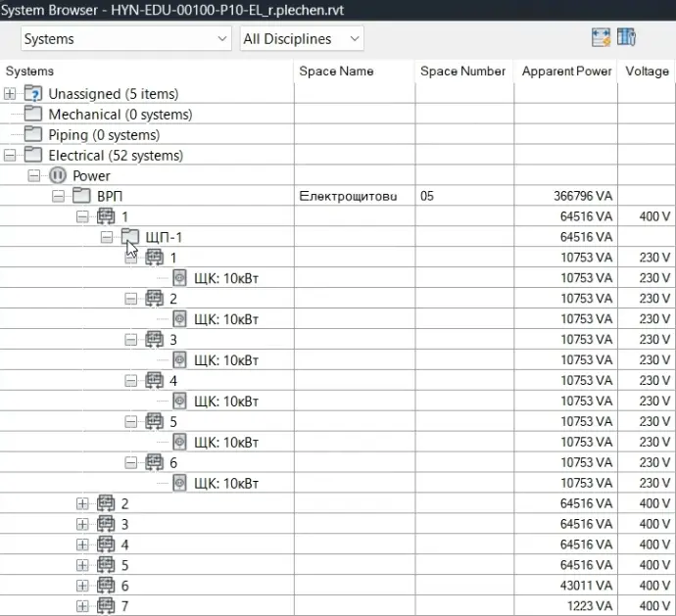Screen dimensions: 676x616
Task: Open the All Disciplines filter dropdown
Action: point(301,39)
